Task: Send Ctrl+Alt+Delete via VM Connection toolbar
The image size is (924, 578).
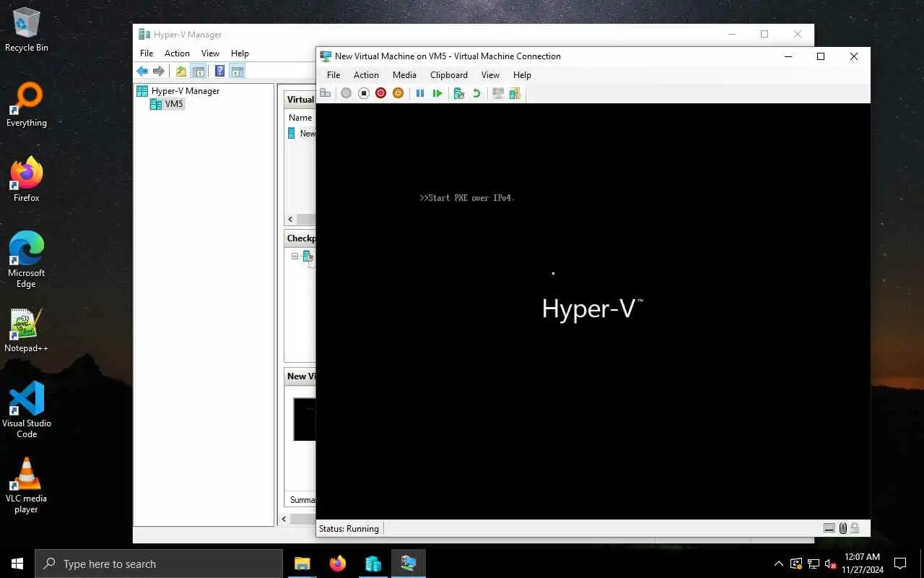Action: (x=326, y=93)
